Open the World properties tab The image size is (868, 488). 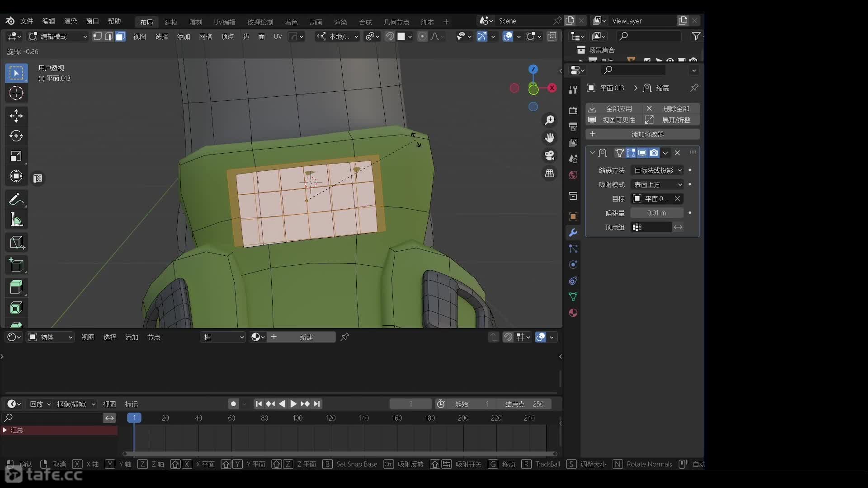pos(573,175)
